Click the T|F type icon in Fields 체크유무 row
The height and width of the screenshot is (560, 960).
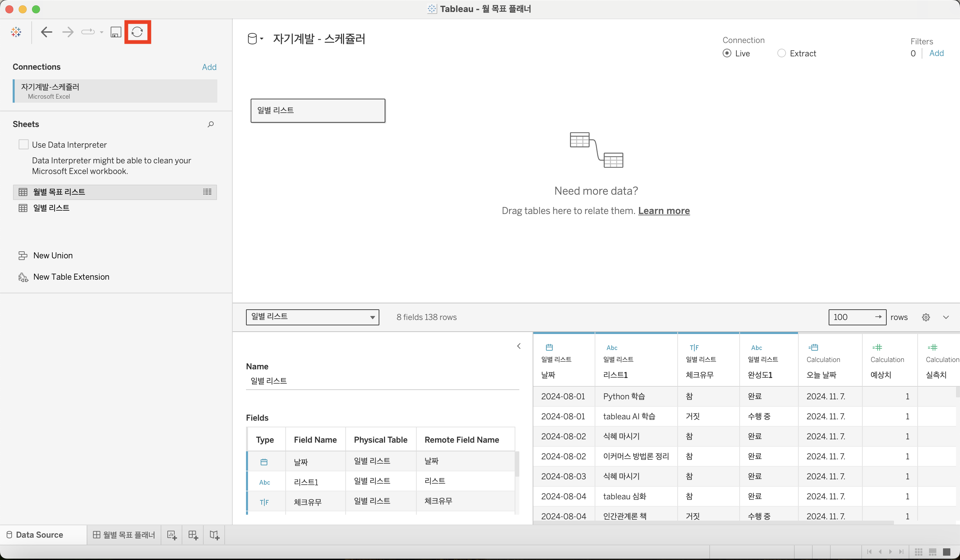tap(264, 502)
